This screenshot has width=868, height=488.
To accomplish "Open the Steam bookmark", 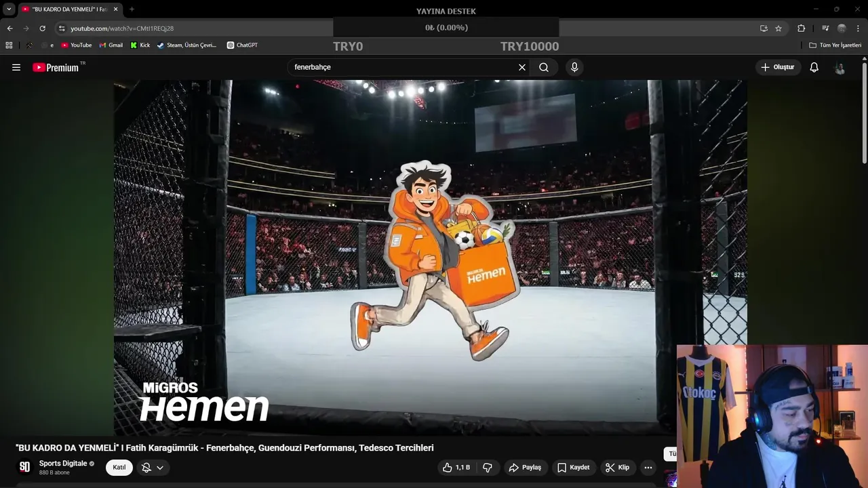I will coord(186,45).
